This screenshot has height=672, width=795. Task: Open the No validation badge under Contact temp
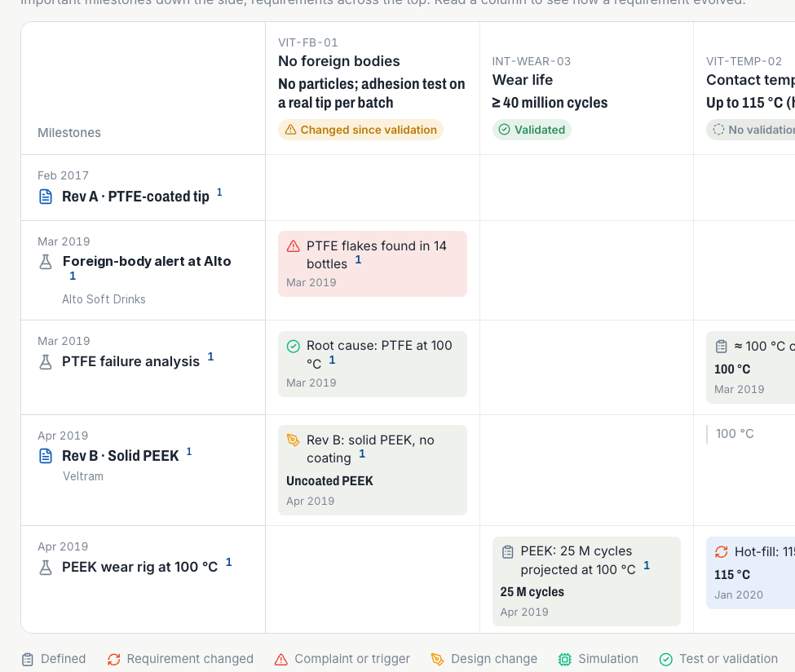pyautogui.click(x=750, y=130)
